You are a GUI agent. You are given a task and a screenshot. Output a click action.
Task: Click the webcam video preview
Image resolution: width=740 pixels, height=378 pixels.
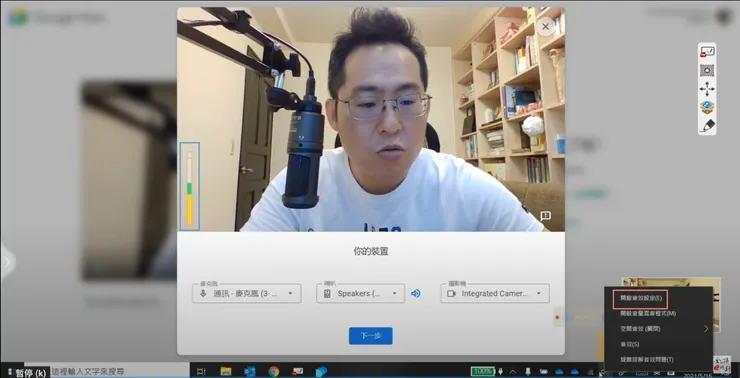370,119
